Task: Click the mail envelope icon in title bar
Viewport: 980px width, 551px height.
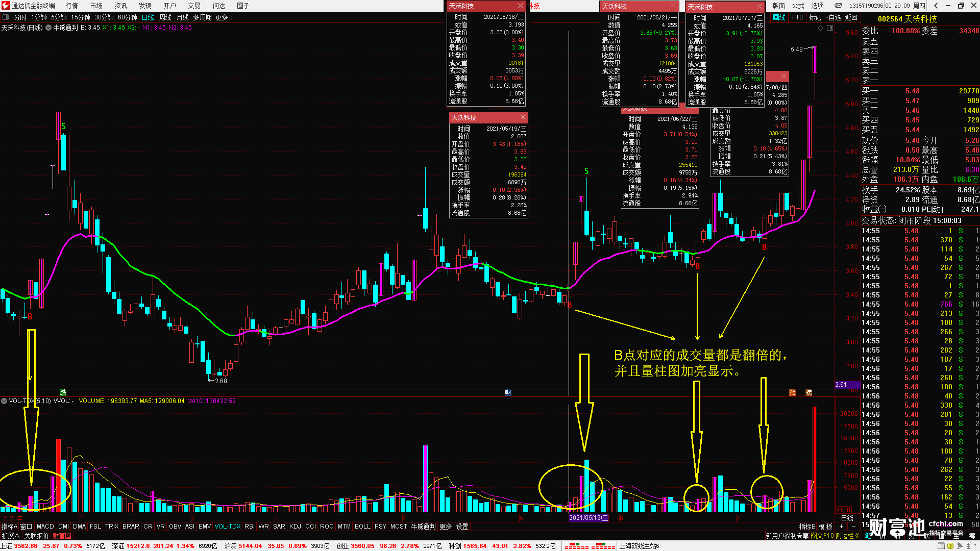Action: pos(838,6)
